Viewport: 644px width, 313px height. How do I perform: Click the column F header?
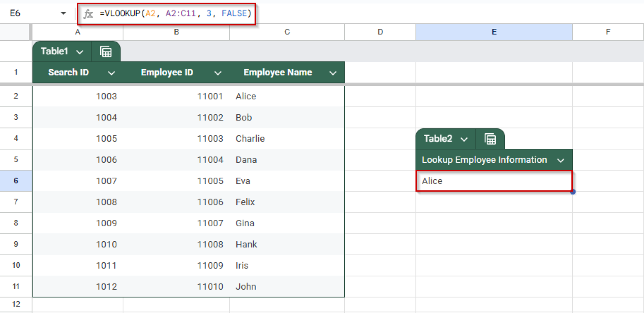608,32
